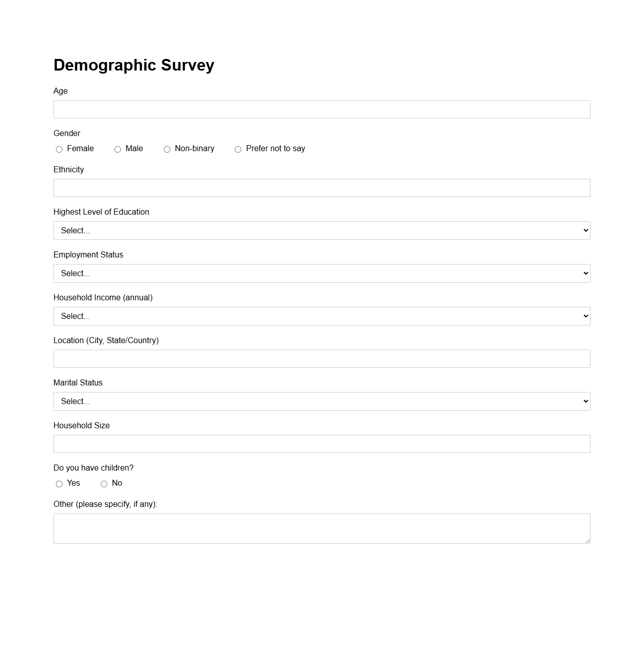Select No for having children
This screenshot has width=644, height=655.
point(103,484)
